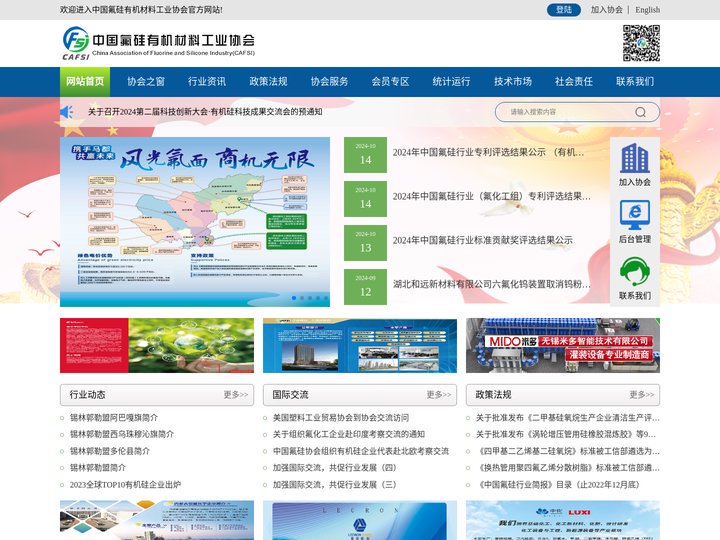This screenshot has height=540, width=720.
Task: Open 中国氟硅行业简报 目录 article
Action: (x=557, y=485)
